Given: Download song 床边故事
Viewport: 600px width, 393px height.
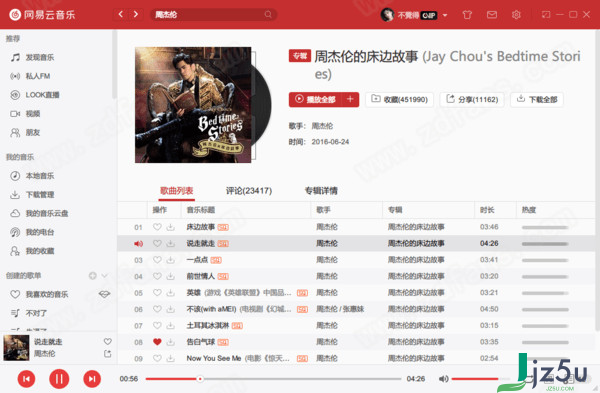Looking at the screenshot, I should (x=171, y=227).
